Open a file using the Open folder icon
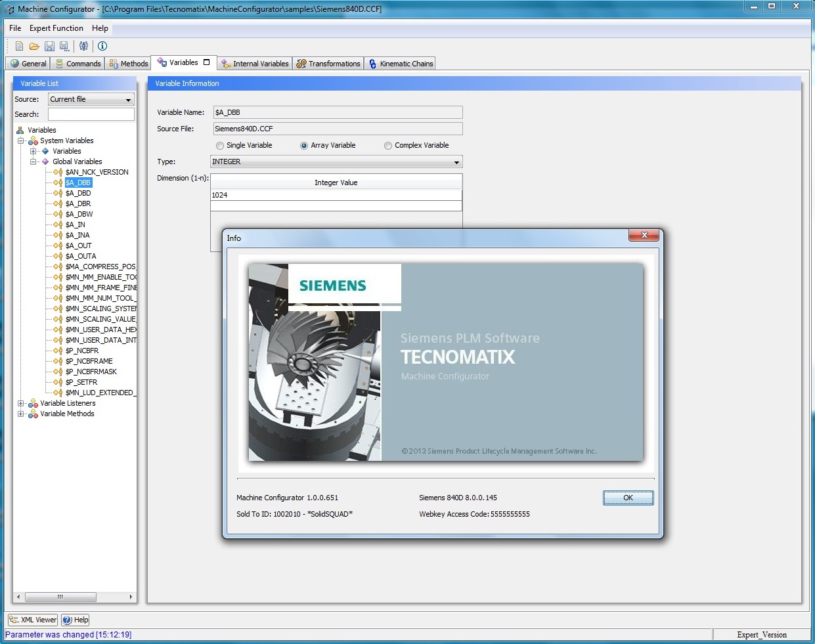815x644 pixels. [34, 46]
